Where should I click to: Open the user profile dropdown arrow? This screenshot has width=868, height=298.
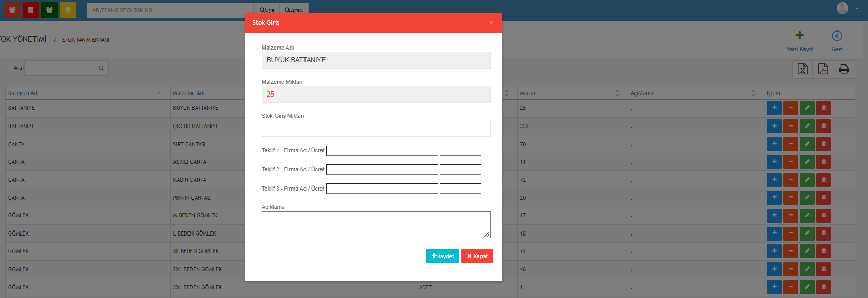tap(857, 8)
